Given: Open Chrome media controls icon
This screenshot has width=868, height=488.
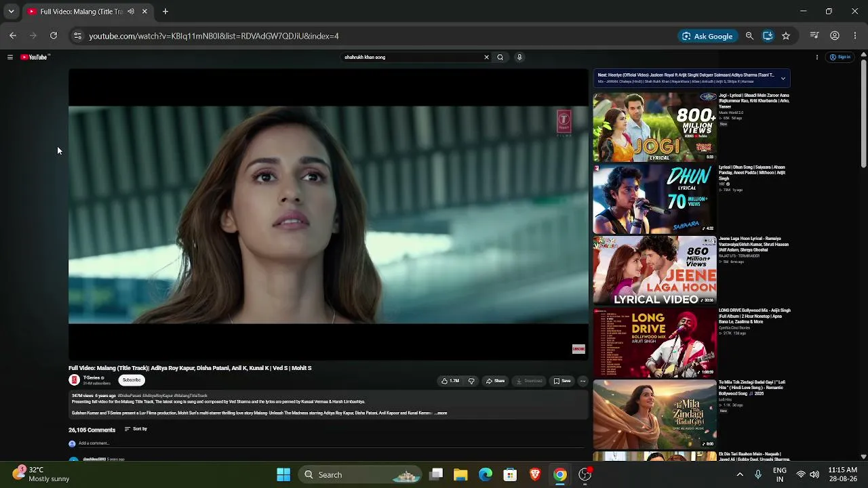Looking at the screenshot, I should 815,36.
